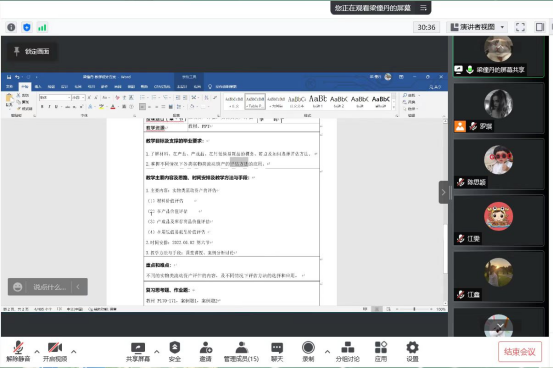Turn on camera with 开启视频
554x369 pixels.
click(x=55, y=352)
